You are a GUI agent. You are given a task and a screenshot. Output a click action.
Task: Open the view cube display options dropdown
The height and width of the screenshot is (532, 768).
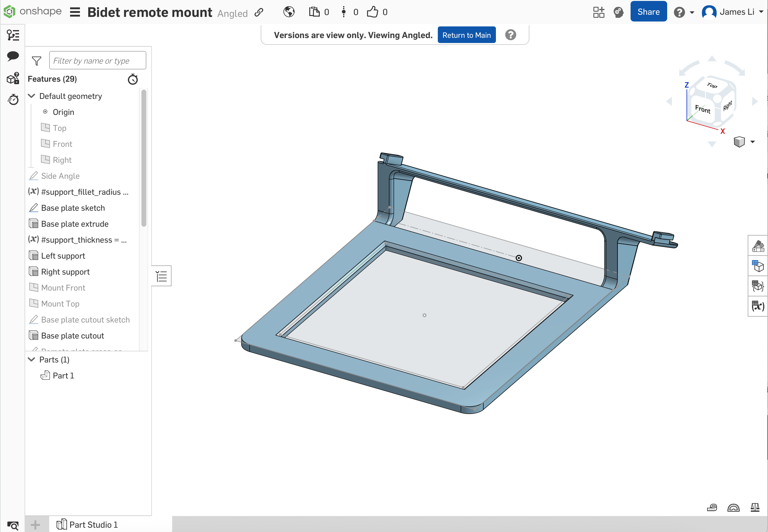pos(744,142)
